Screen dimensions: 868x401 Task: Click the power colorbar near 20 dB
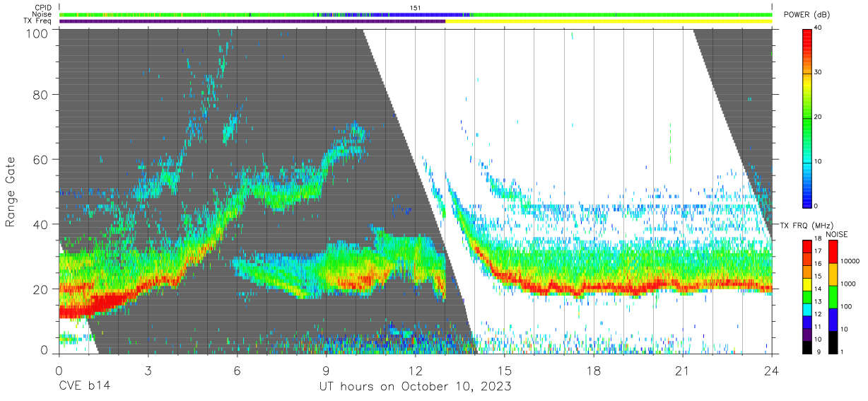(x=807, y=117)
